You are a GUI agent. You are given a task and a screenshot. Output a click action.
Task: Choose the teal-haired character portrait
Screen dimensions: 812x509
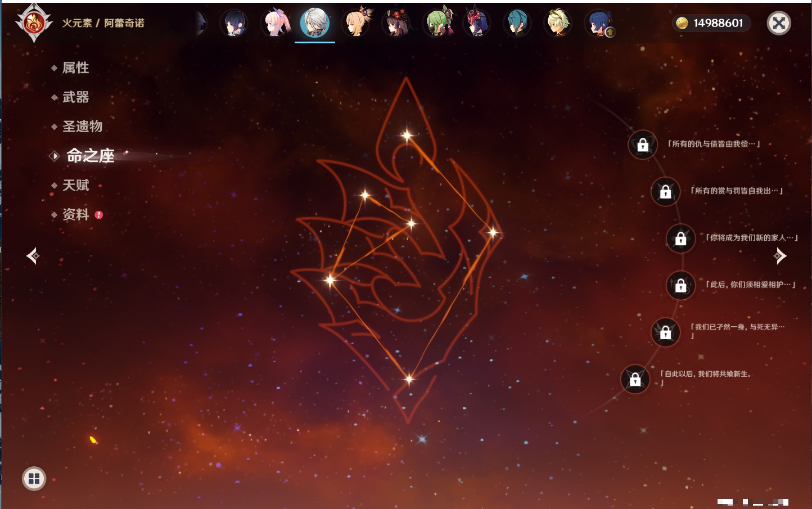[517, 23]
